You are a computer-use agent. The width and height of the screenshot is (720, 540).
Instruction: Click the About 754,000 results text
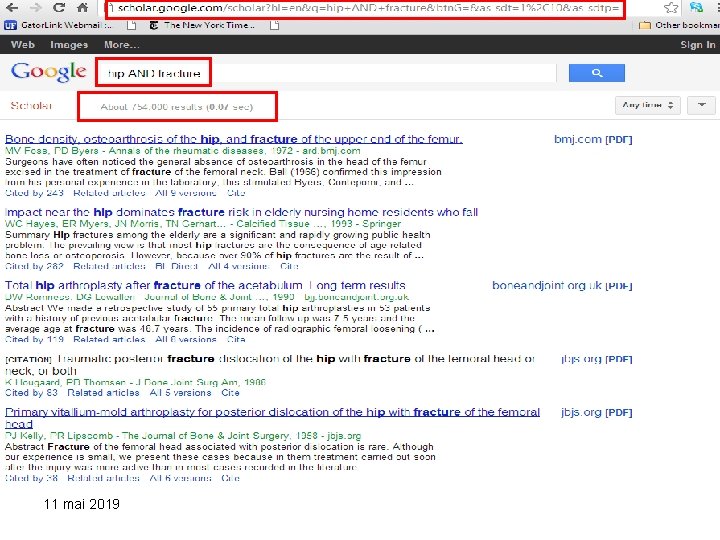coord(176,107)
